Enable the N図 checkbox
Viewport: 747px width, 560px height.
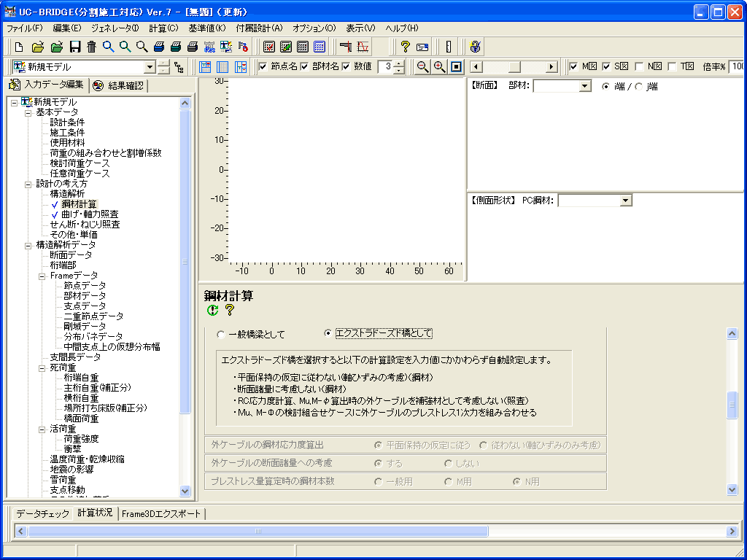640,66
